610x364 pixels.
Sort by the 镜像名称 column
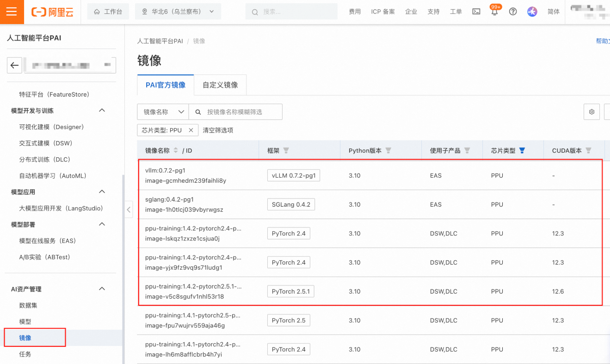(175, 150)
